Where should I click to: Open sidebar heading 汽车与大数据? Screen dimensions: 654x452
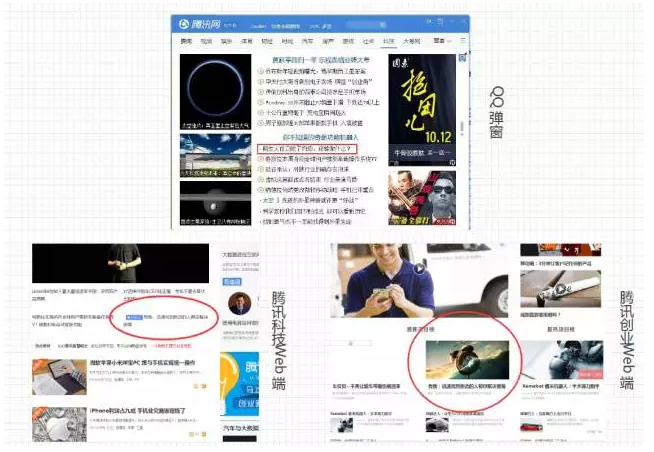point(241,428)
